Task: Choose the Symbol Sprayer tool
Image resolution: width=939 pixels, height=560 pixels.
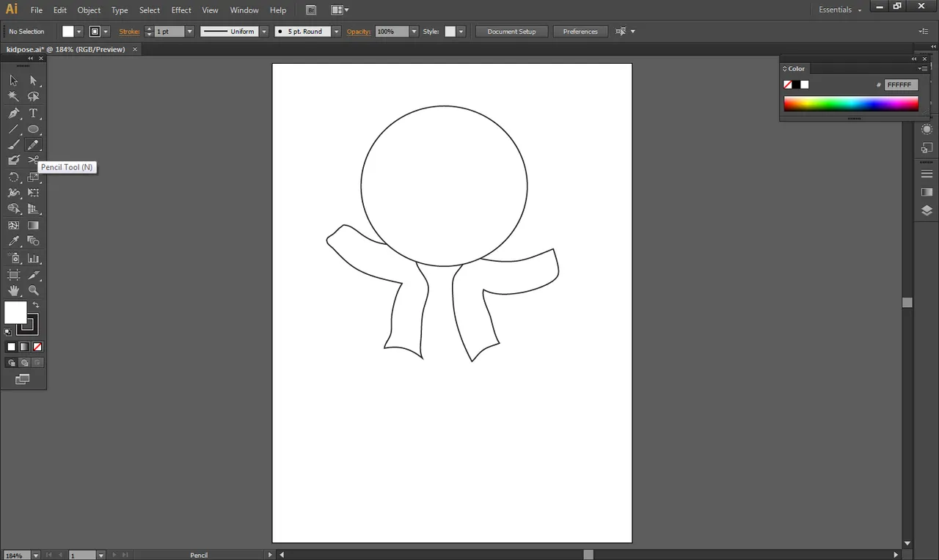Action: (x=13, y=258)
